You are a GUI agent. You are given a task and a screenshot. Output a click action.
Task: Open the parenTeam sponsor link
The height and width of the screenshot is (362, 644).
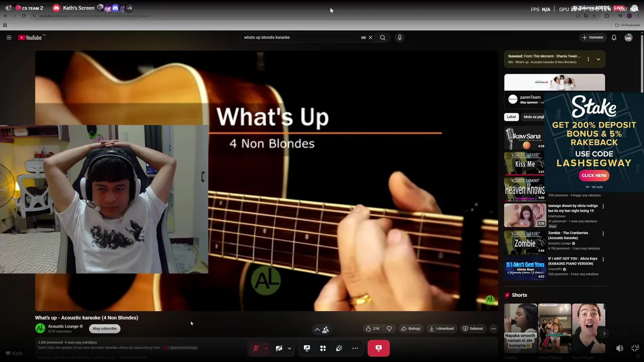[530, 97]
